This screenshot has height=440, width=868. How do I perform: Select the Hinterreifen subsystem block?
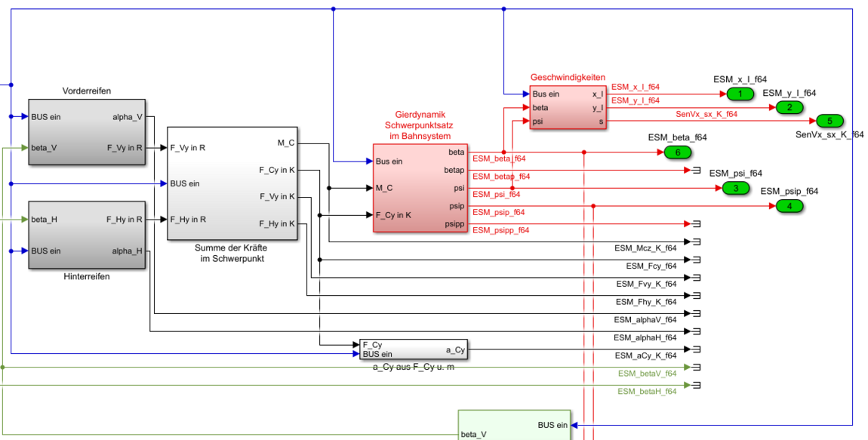[86, 235]
